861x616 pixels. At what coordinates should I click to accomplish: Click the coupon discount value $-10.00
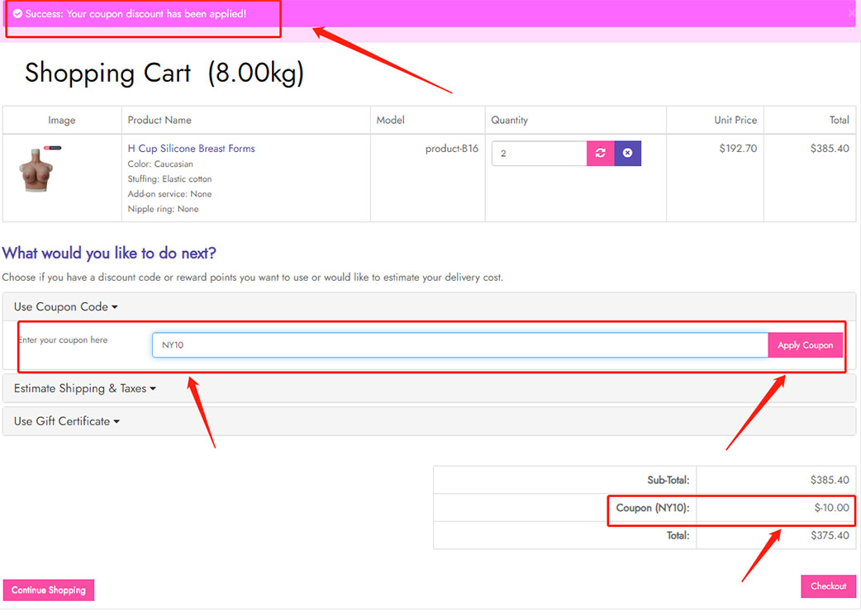[x=830, y=508]
